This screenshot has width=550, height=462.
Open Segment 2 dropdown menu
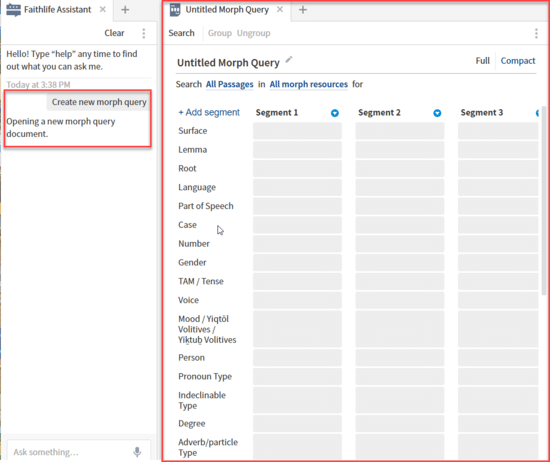pos(437,113)
